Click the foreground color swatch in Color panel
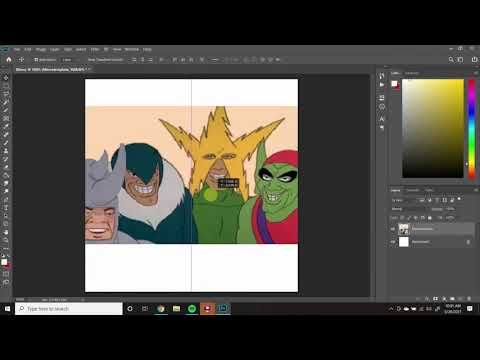The height and width of the screenshot is (360, 480). tap(394, 83)
